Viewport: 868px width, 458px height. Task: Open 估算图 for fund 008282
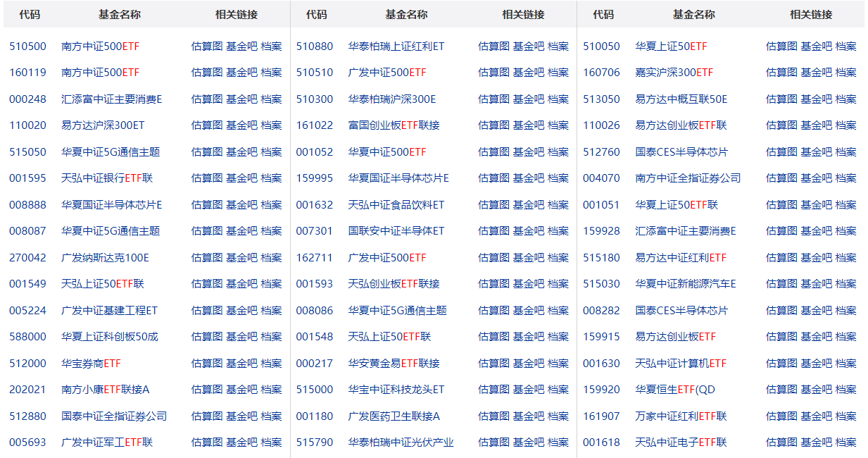[781, 311]
